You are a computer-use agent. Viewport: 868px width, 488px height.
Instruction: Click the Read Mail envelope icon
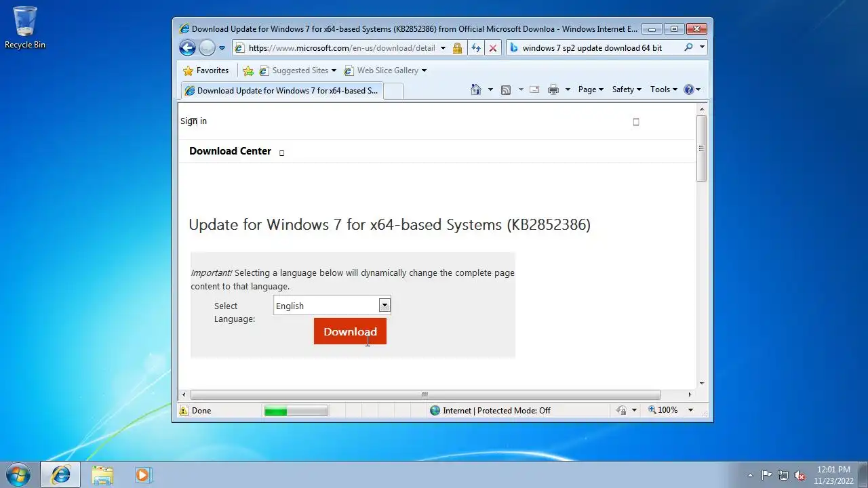534,89
